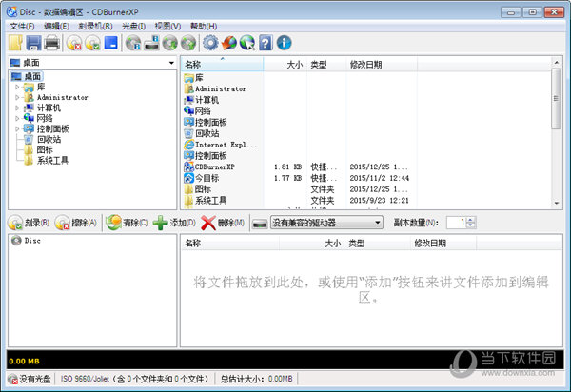Screen dimensions: 571x392
Task: Click the first green disc toolbar icon
Action: [x=169, y=43]
